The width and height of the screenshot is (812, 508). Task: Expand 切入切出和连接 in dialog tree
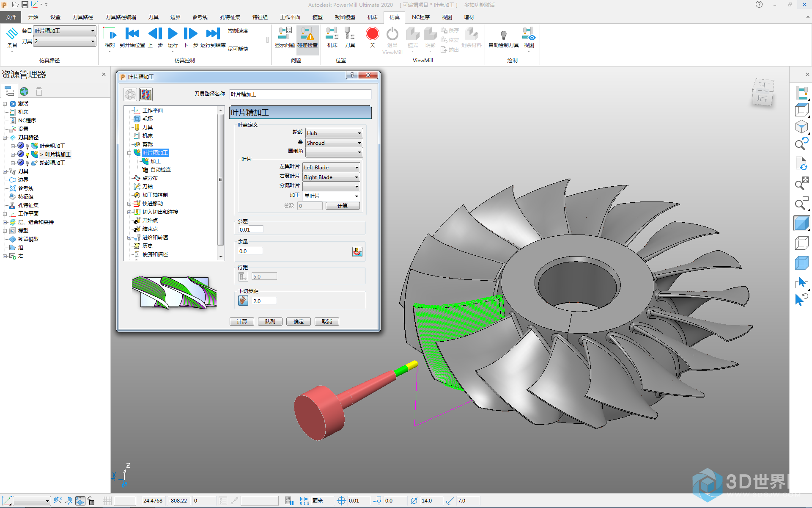coord(129,212)
